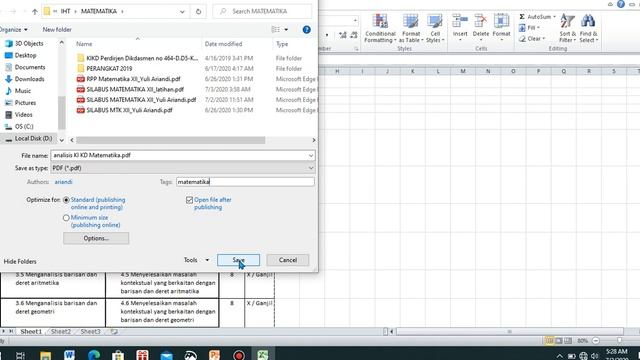The image size is (640, 360).
Task: Open the Clear command
Action: pos(532,39)
